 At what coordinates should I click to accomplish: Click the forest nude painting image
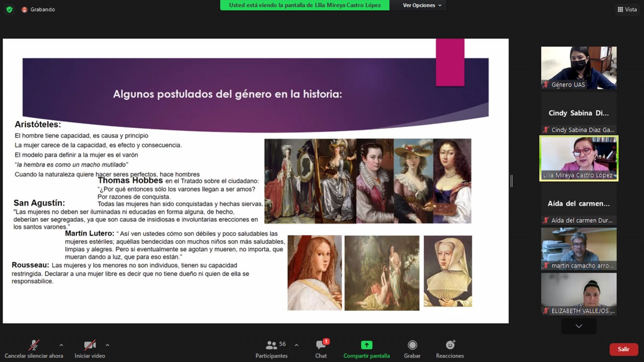[x=382, y=273]
